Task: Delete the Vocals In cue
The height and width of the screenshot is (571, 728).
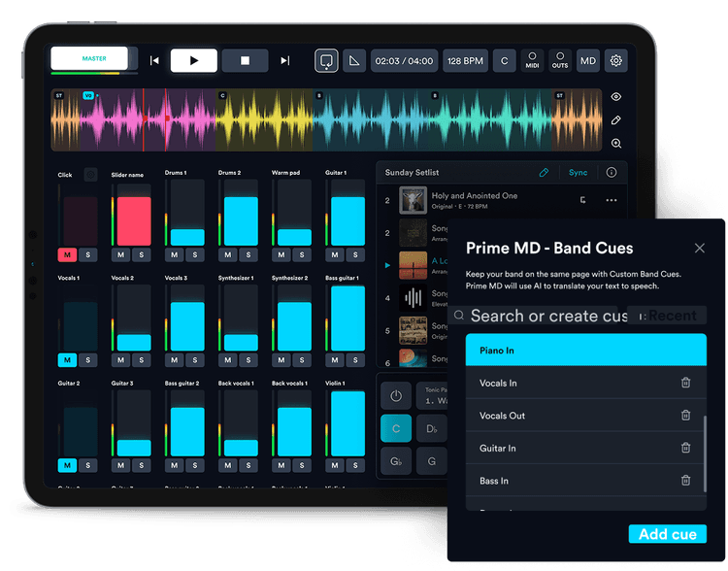Action: 686,383
